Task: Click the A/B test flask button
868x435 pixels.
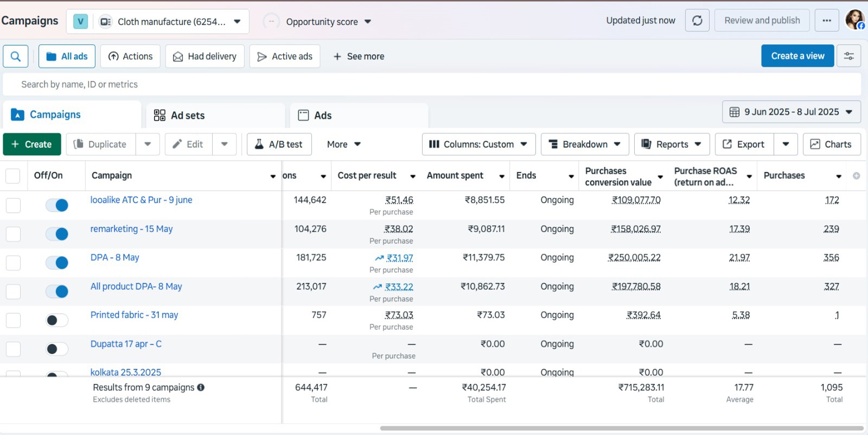Action: pyautogui.click(x=279, y=144)
